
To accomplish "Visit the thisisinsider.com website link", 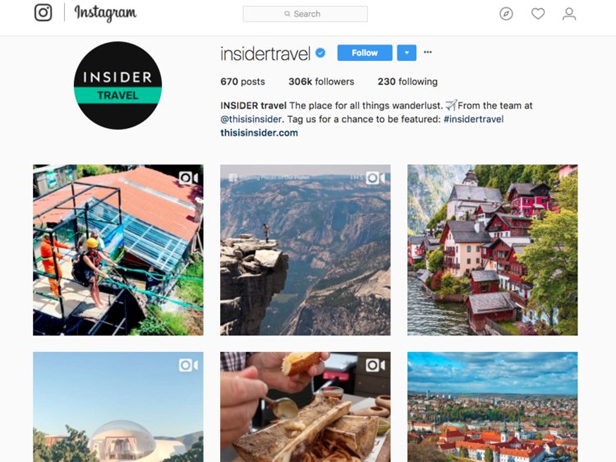I will coord(259,133).
